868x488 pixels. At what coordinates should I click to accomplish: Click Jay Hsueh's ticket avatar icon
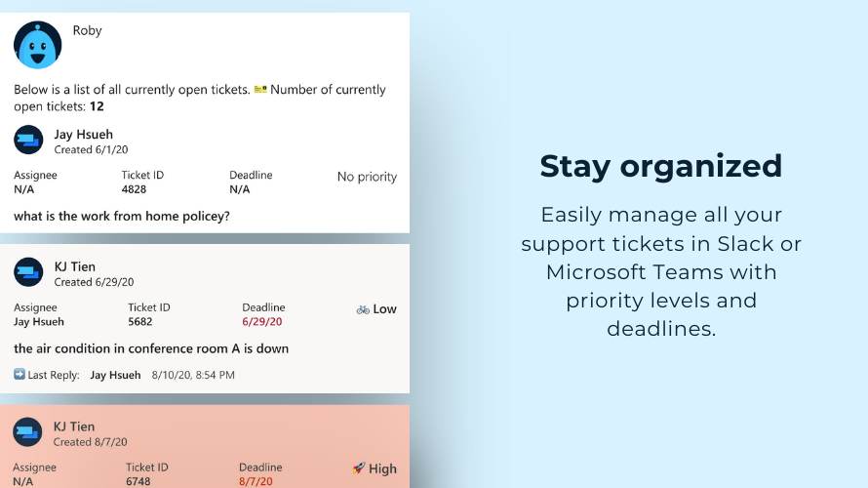28,140
